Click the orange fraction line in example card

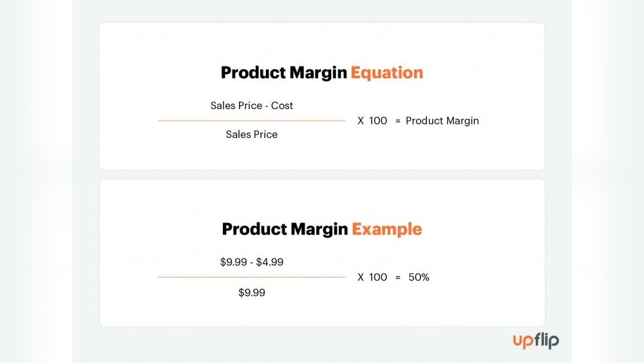(x=252, y=277)
